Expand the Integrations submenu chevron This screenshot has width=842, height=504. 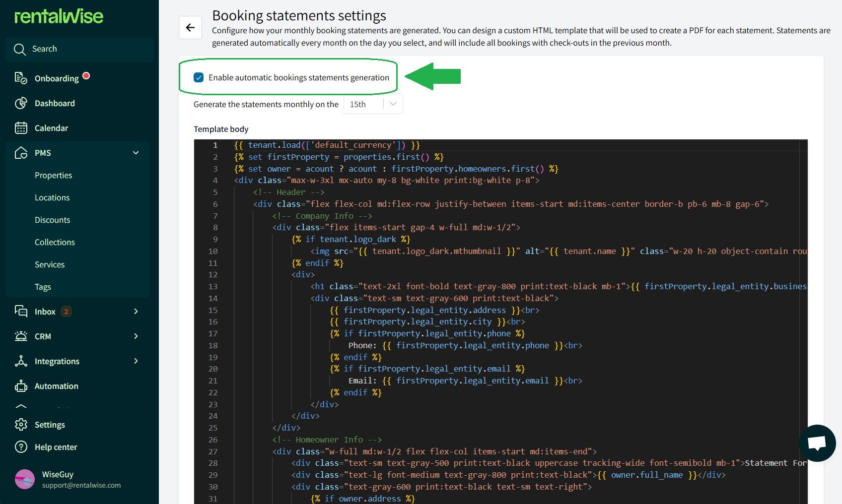point(136,361)
